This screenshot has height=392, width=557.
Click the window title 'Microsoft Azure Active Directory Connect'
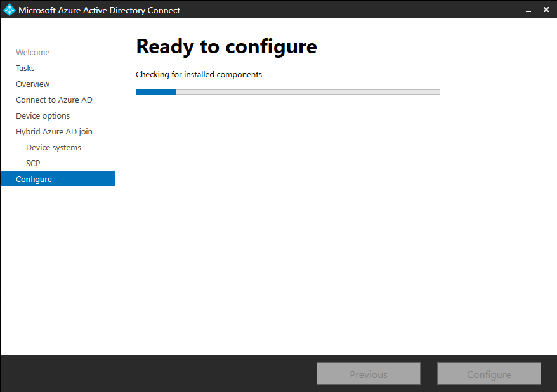point(99,10)
